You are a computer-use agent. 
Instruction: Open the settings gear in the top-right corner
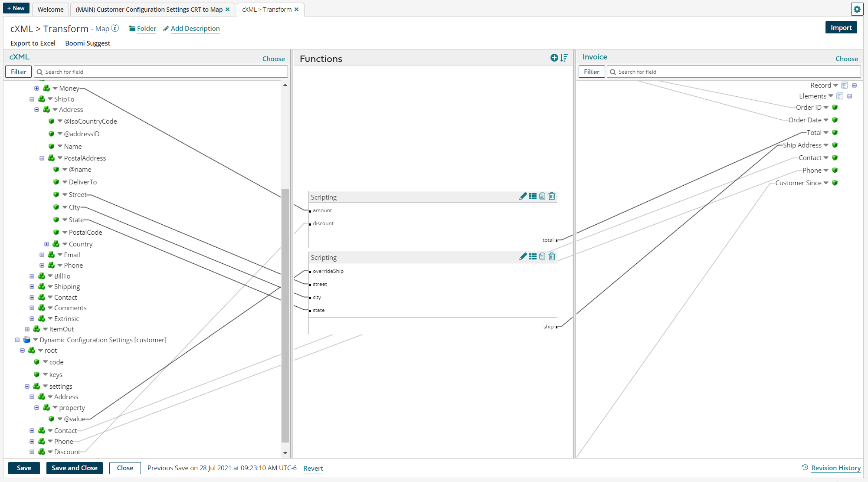pyautogui.click(x=857, y=9)
